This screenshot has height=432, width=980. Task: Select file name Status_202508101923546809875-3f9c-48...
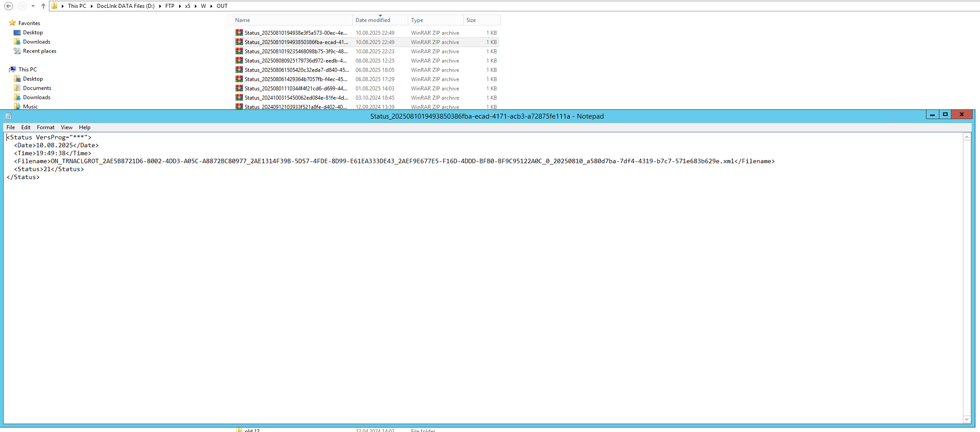tap(296, 51)
